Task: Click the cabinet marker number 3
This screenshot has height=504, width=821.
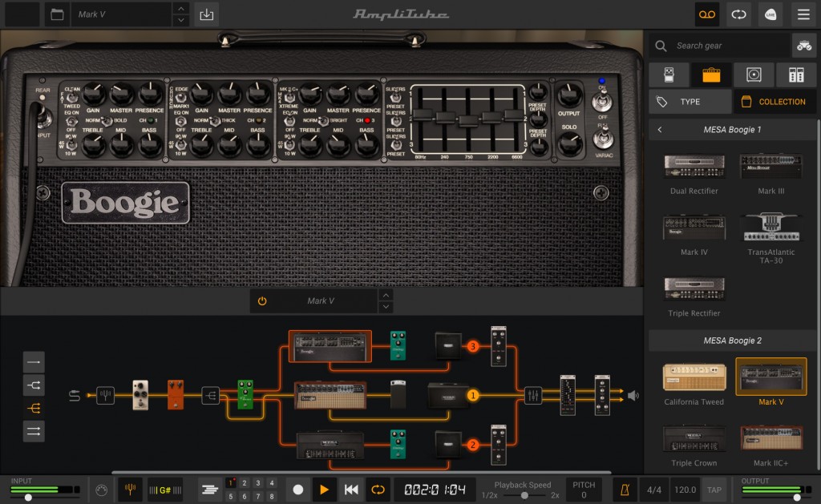Action: pos(473,346)
